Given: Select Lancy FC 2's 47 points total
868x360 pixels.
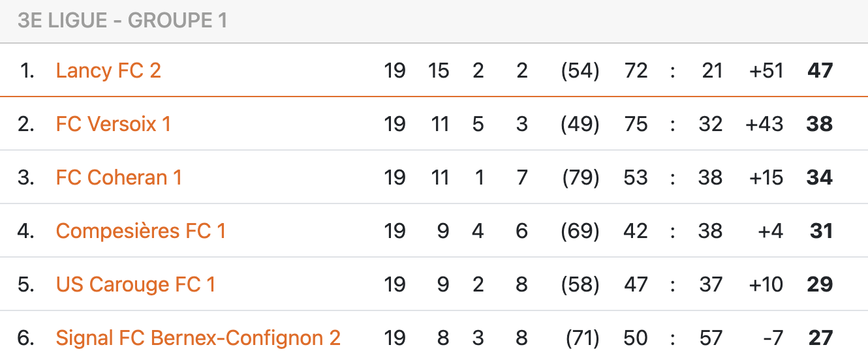Looking at the screenshot, I should (x=820, y=70).
